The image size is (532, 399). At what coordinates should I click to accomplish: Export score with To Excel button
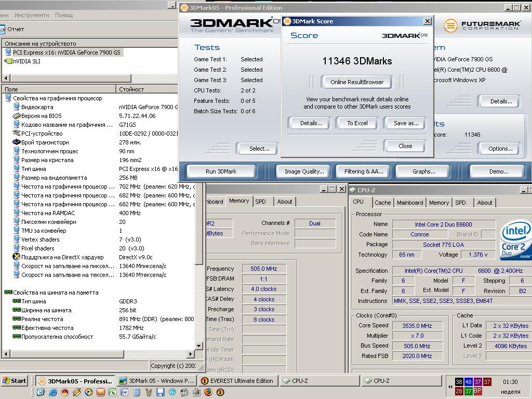point(357,123)
